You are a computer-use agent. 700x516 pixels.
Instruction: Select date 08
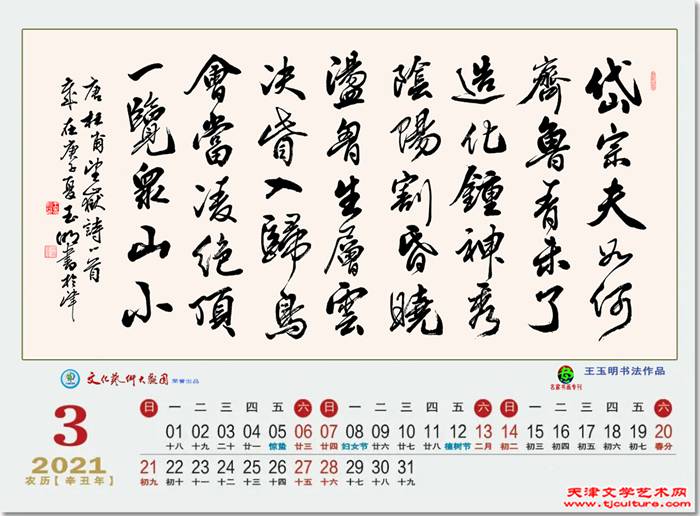point(354,432)
